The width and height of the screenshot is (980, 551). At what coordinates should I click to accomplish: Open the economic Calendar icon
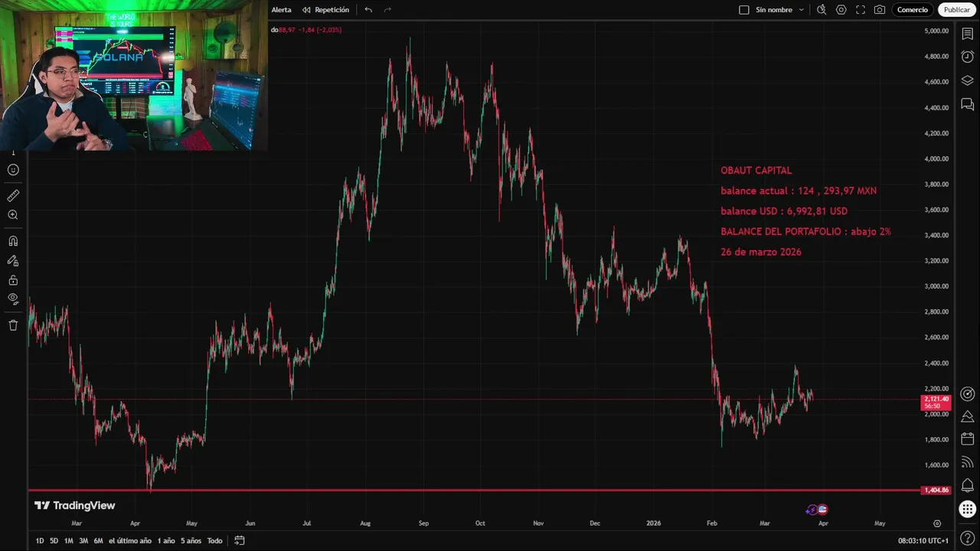(x=968, y=440)
